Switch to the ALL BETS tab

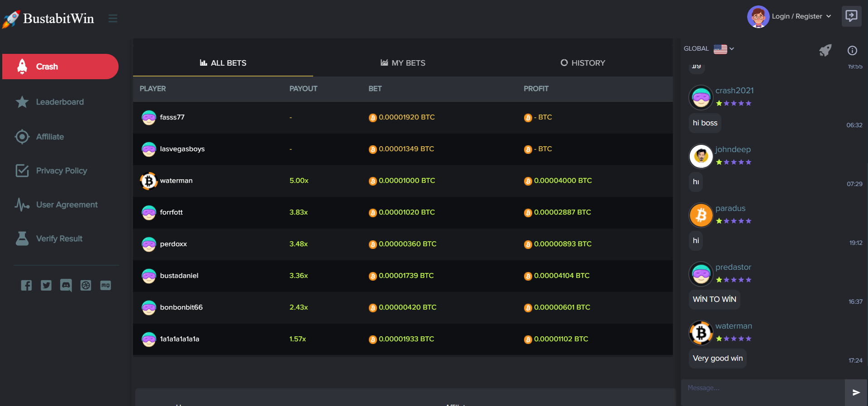(x=223, y=63)
